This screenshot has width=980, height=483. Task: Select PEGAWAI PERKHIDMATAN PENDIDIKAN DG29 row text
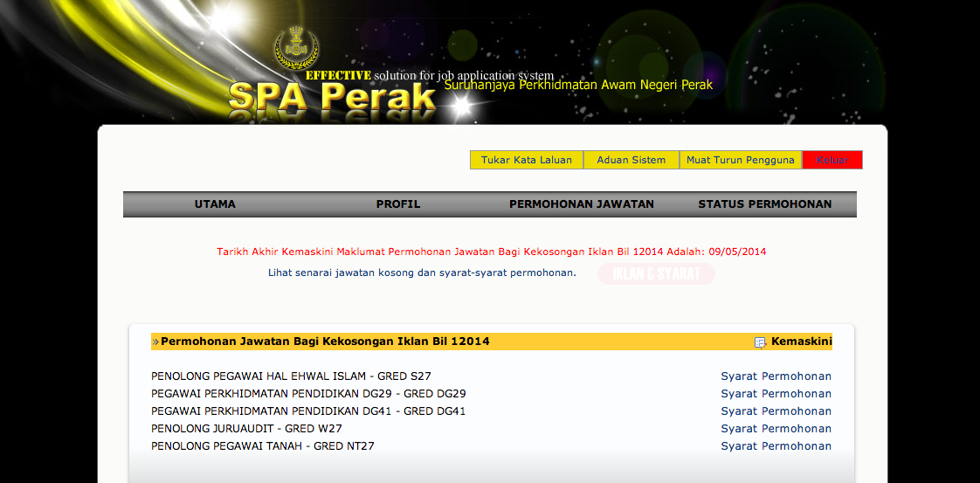(308, 394)
